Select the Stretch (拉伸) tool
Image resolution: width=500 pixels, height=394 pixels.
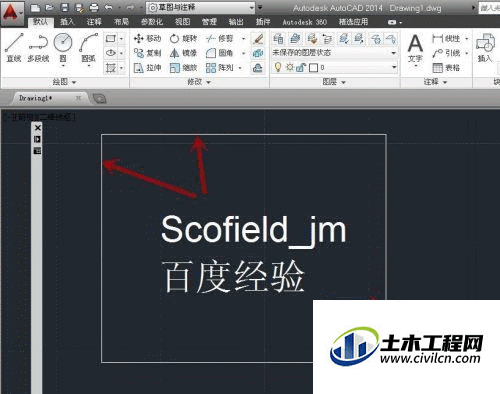point(147,68)
